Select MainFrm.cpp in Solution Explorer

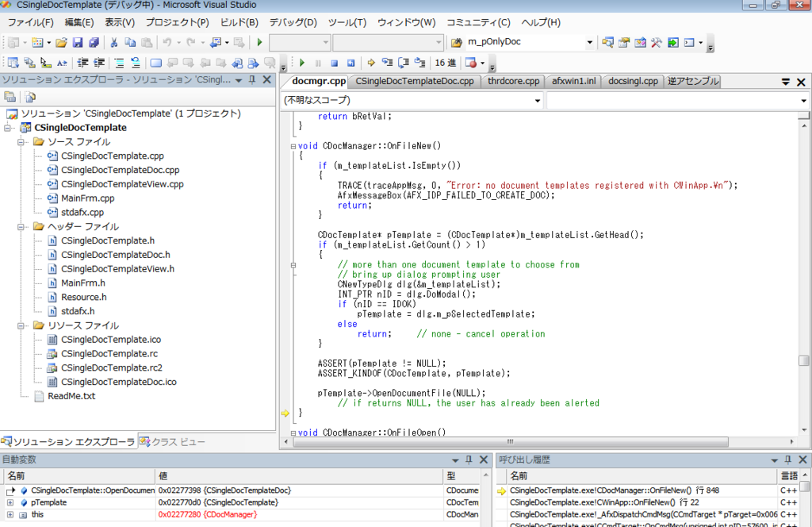tap(87, 198)
